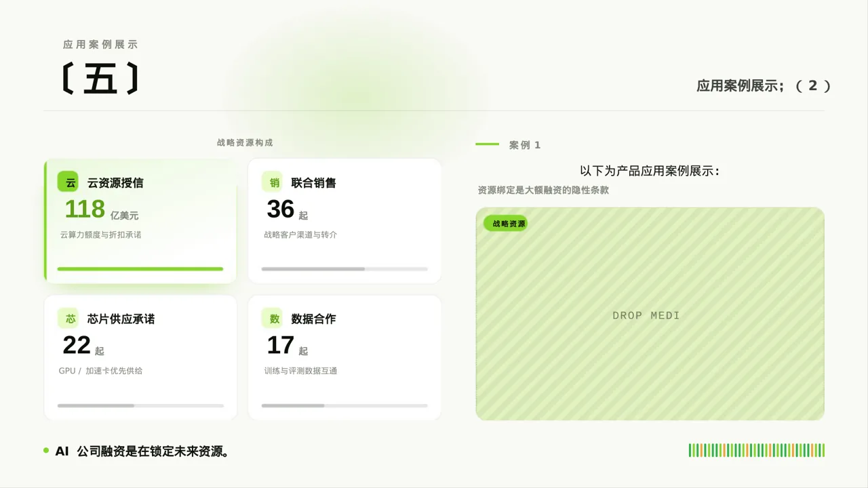
Task: Click the 云 icon on cloud credit card
Action: coord(71,182)
